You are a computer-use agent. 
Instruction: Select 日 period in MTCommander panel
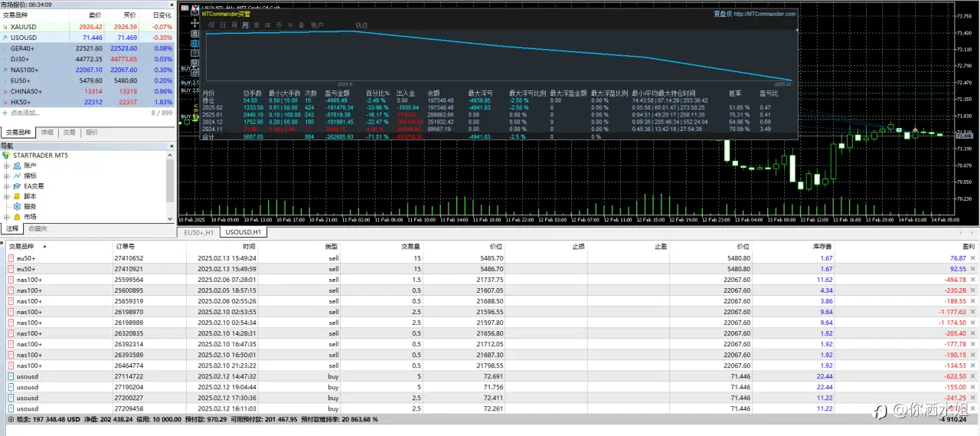[x=223, y=25]
